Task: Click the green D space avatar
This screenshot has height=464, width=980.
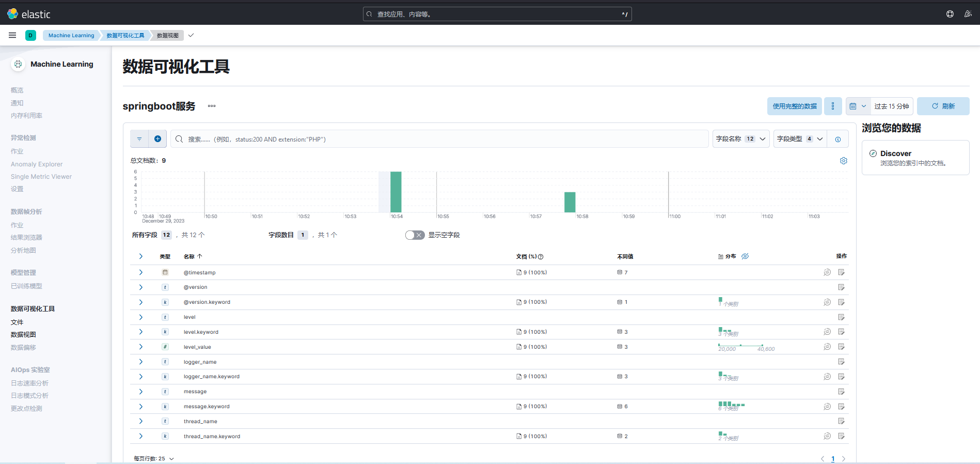Action: pyautogui.click(x=30, y=35)
